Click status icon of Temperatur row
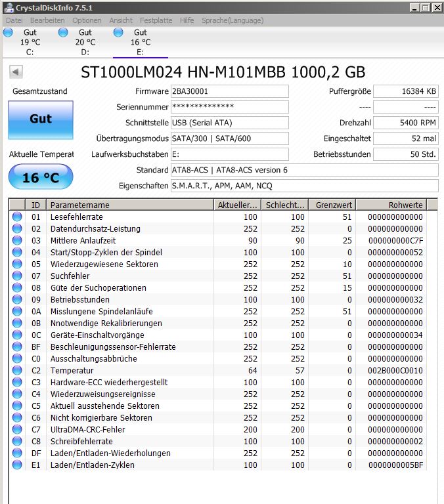 click(x=17, y=371)
